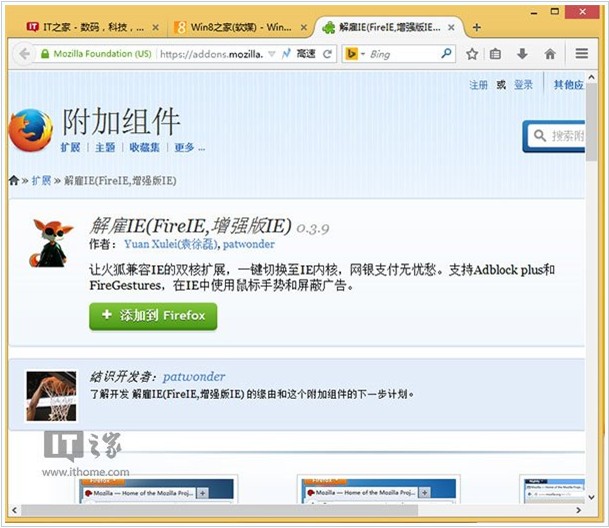Viewport: 609px width, 528px height.
Task: Click the developer basketball avatar image
Action: coord(51,396)
